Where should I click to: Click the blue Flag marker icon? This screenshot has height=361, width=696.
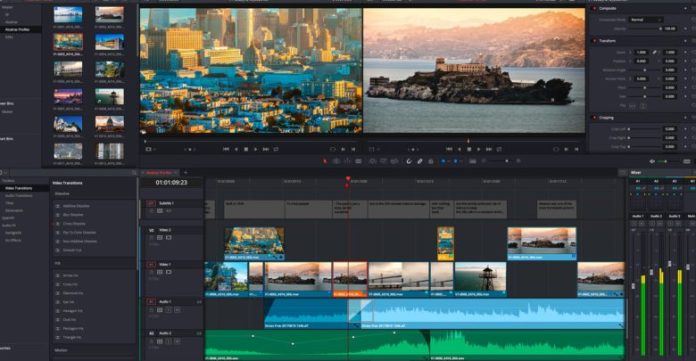tap(443, 161)
